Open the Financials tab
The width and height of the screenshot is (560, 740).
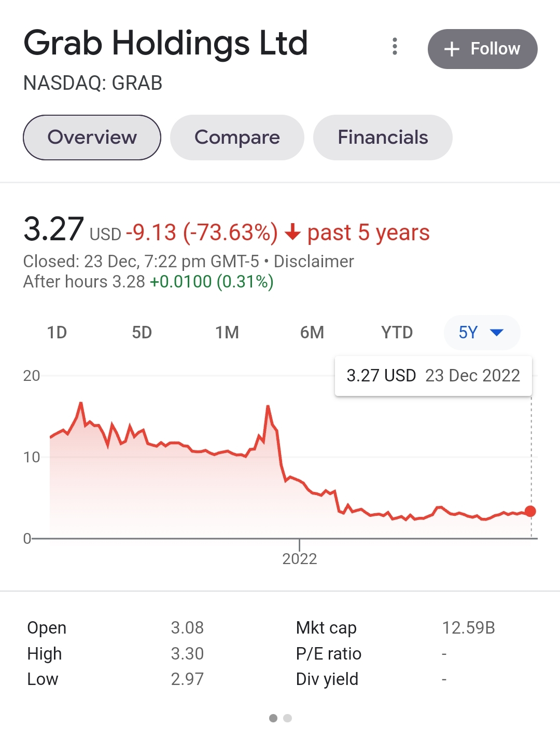point(383,138)
